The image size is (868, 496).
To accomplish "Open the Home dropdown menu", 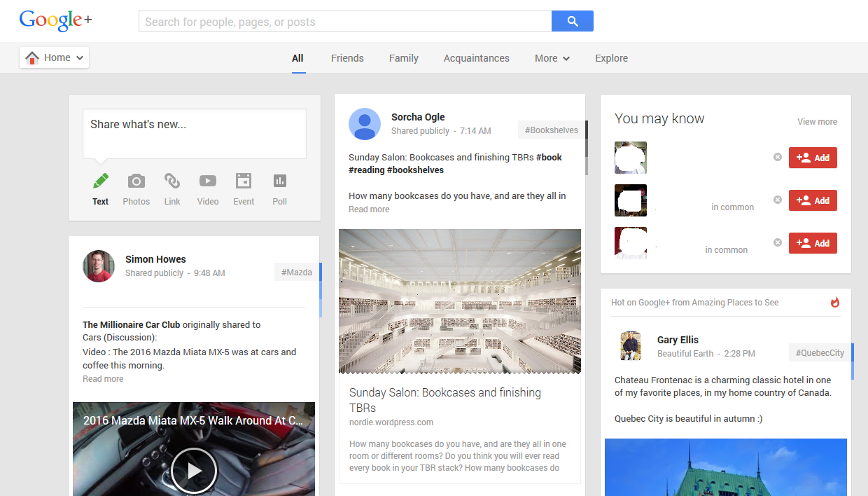I will point(55,58).
